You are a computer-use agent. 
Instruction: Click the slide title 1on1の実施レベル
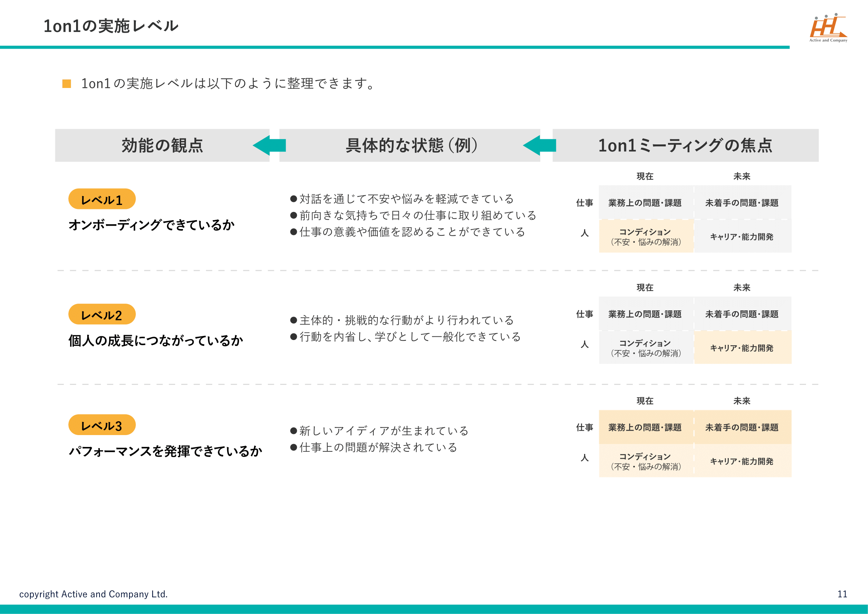pos(111,26)
